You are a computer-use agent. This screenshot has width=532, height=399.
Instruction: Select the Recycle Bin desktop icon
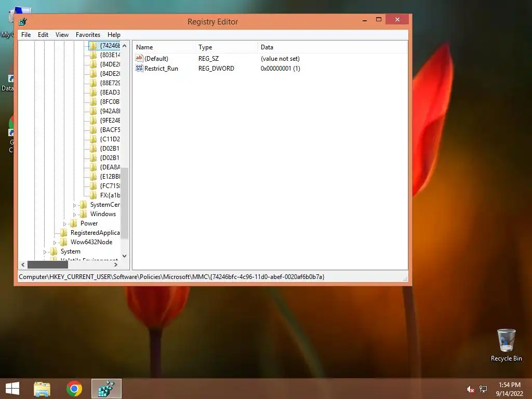tap(506, 345)
